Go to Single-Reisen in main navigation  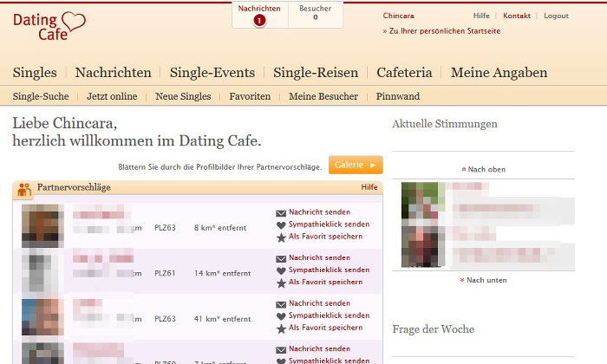(x=316, y=73)
